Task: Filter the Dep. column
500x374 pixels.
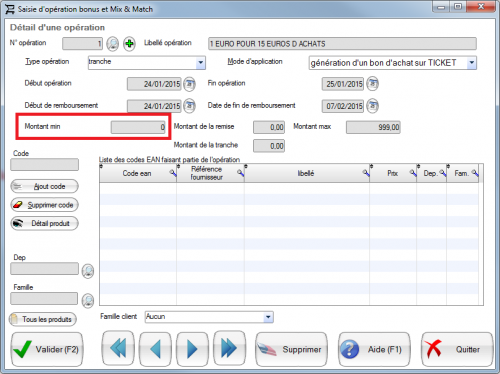Action: (x=443, y=173)
